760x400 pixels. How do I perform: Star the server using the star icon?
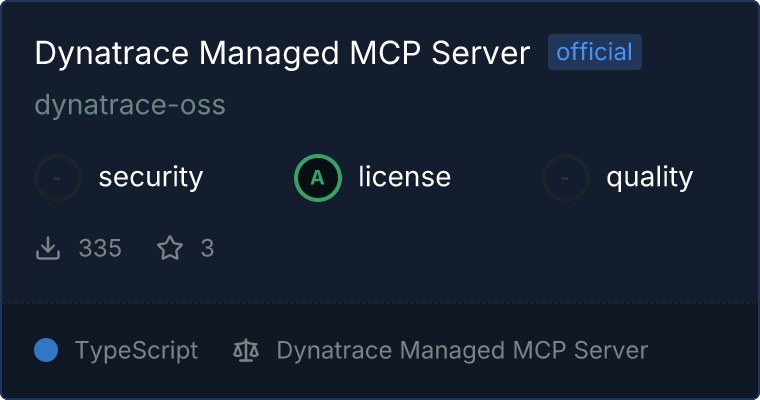click(170, 248)
